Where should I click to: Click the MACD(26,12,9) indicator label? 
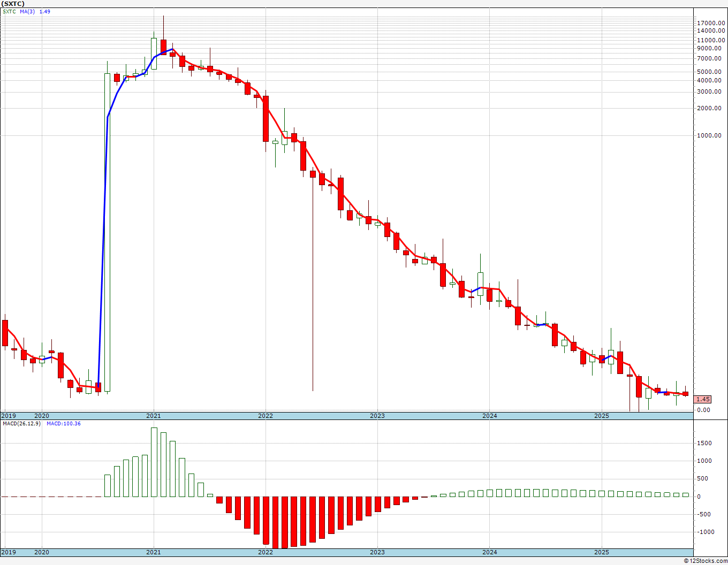(21, 424)
